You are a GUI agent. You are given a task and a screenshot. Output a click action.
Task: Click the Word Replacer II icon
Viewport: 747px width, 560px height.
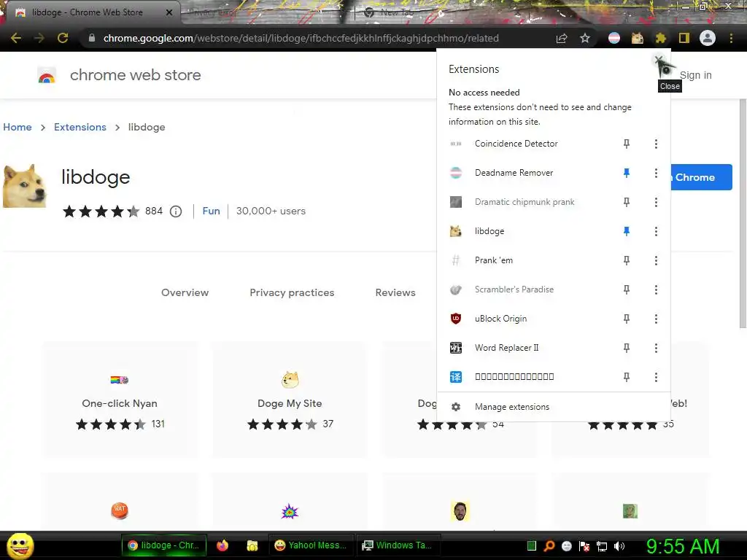click(456, 348)
